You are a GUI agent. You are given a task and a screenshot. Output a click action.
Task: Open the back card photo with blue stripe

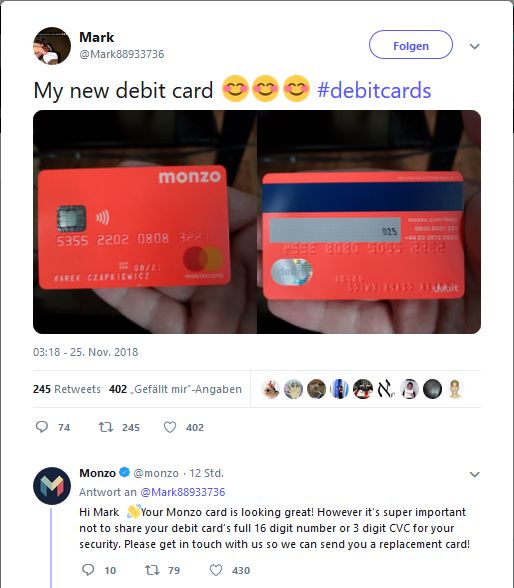[369, 222]
